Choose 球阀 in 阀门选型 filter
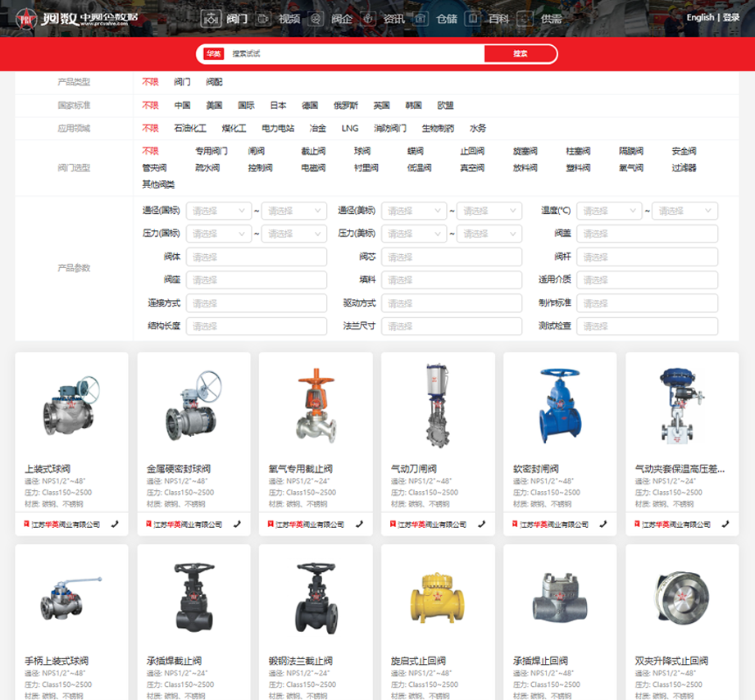 [362, 152]
